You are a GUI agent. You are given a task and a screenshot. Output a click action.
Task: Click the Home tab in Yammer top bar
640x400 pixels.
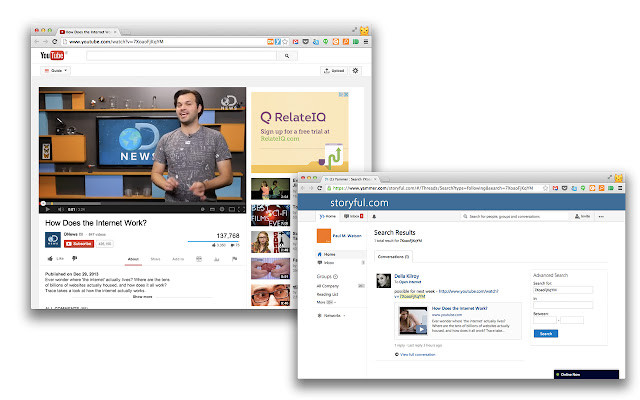coord(328,216)
